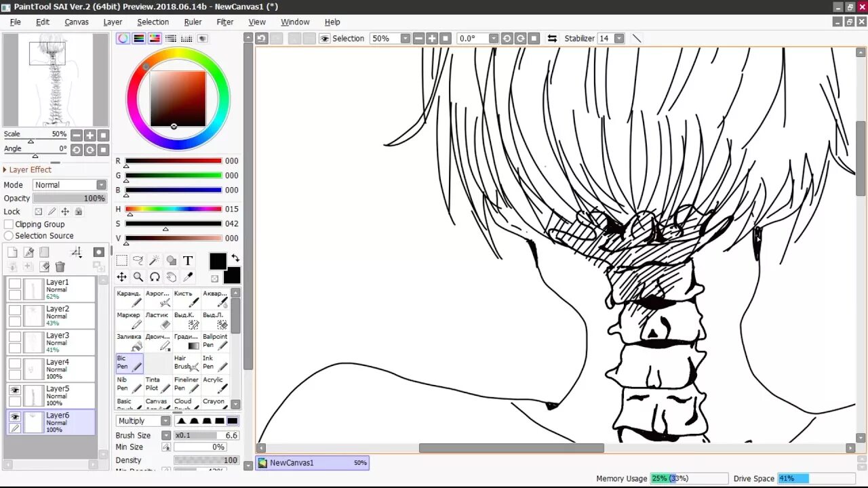
Task: Clear the layer with eraser icon
Action: click(x=44, y=267)
